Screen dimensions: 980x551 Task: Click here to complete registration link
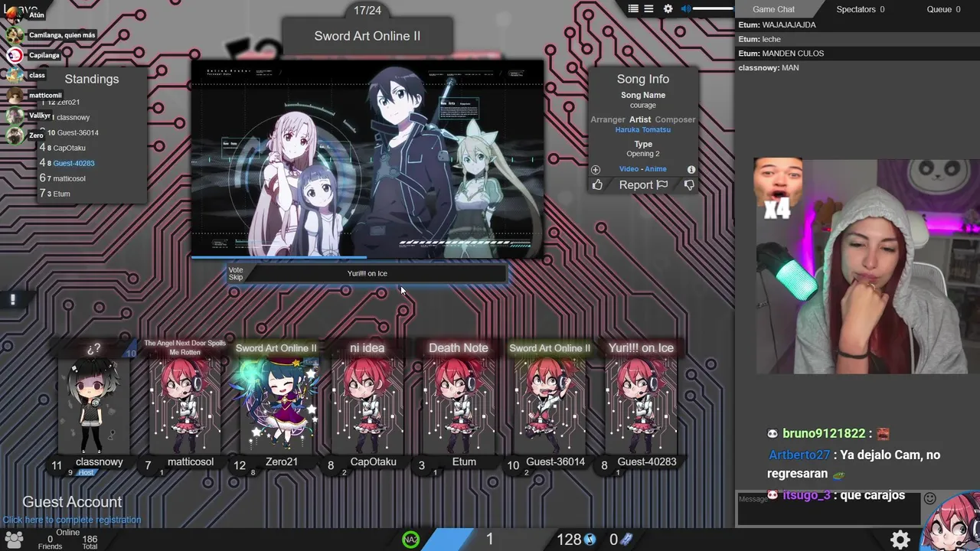pyautogui.click(x=71, y=520)
